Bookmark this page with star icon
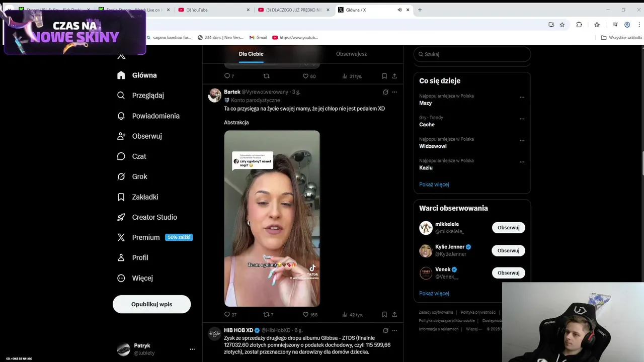Viewport: 644px width, 362px height. coord(562,25)
